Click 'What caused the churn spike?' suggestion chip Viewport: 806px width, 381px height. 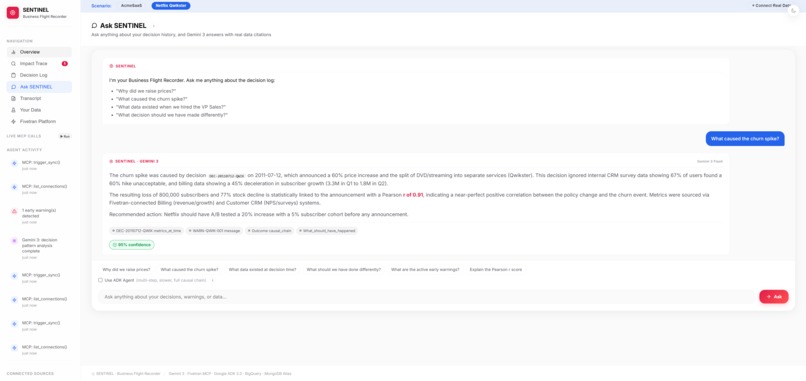pos(189,269)
